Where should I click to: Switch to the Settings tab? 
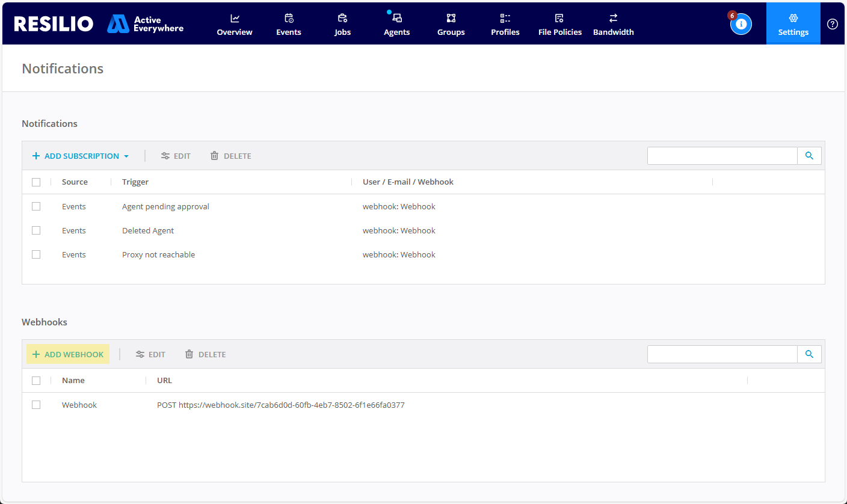(x=793, y=23)
